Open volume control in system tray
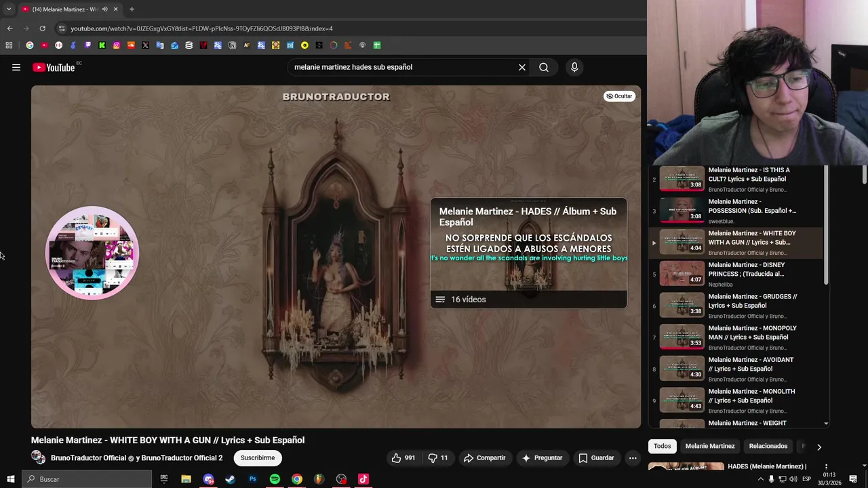 click(x=793, y=479)
